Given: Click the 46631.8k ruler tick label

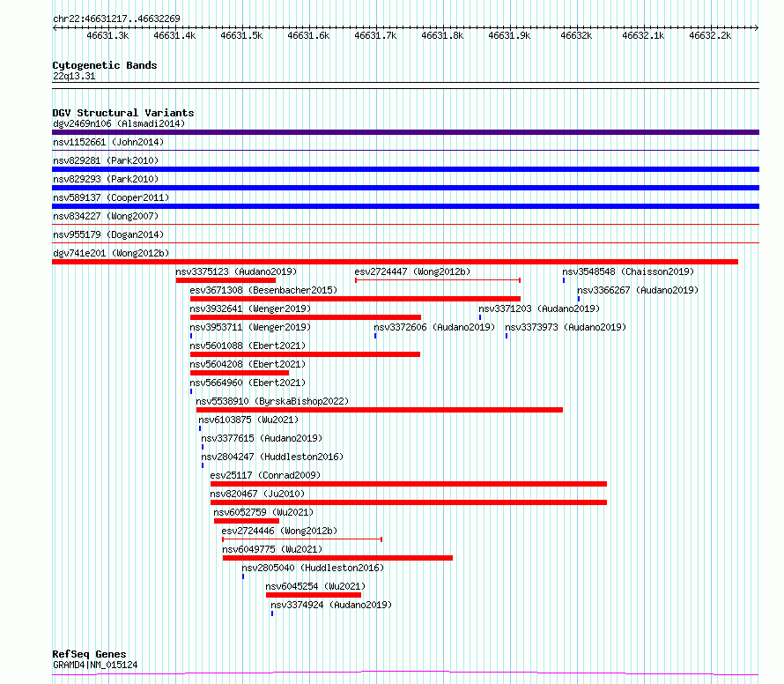Looking at the screenshot, I should click(442, 35).
